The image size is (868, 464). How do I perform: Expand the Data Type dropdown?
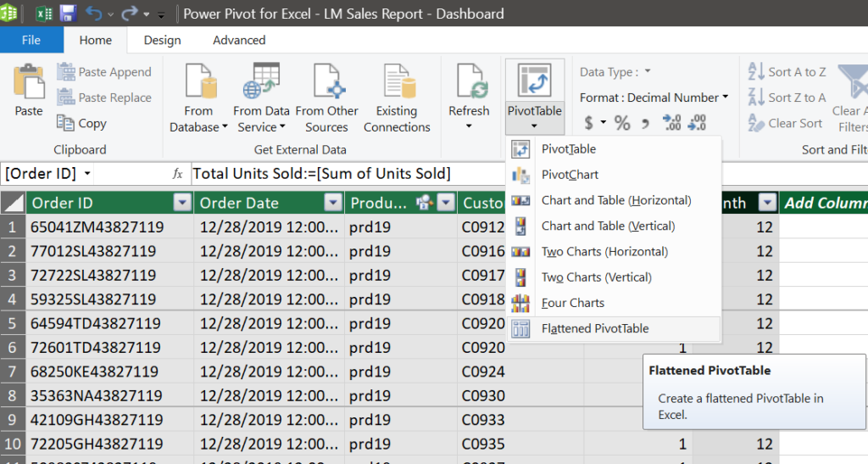[x=647, y=72]
